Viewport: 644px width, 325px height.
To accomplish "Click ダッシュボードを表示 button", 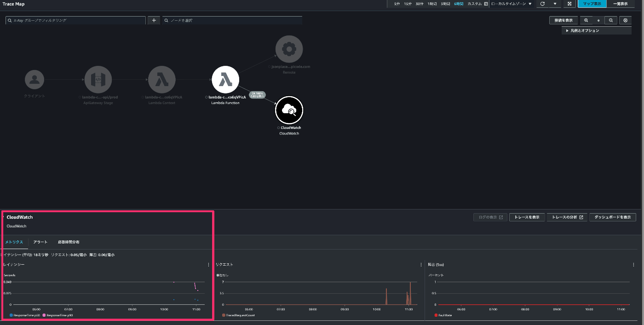I will tap(613, 217).
